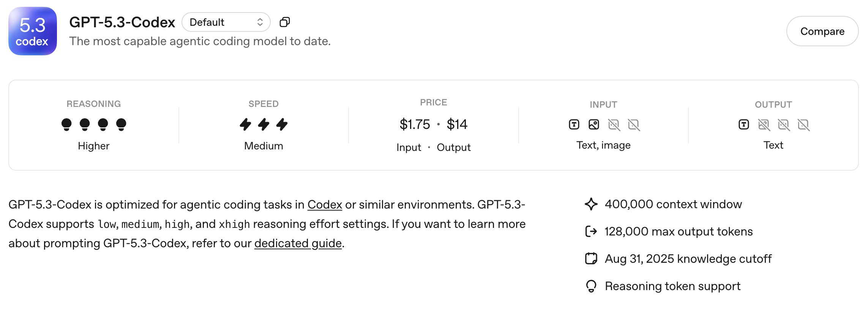Click the image input modality icon

(594, 124)
